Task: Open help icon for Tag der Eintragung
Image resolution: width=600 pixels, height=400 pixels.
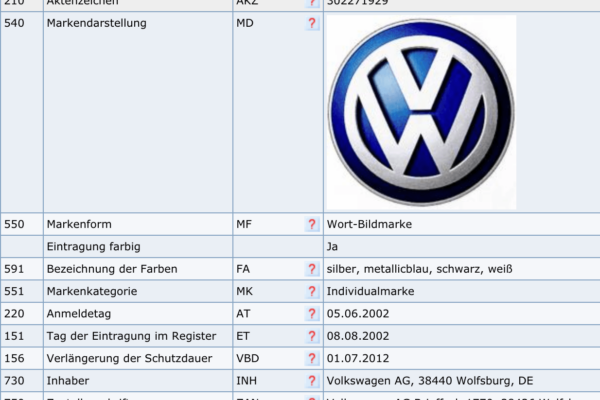Action: pos(312,336)
